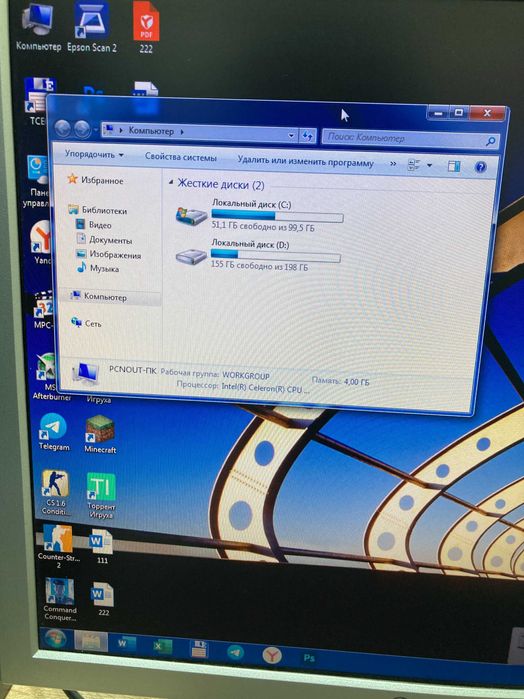Toggle the preview pane button
524x699 pixels.
pos(454,166)
